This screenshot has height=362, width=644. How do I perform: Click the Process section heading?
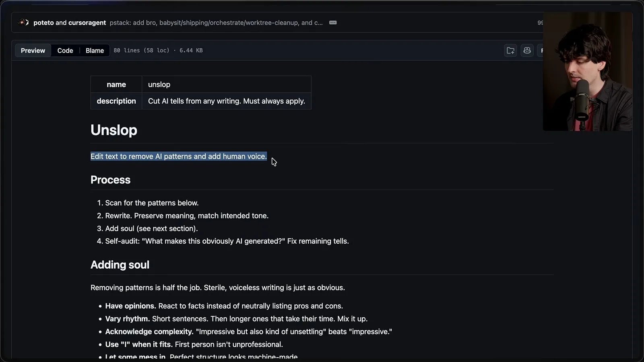pyautogui.click(x=110, y=180)
